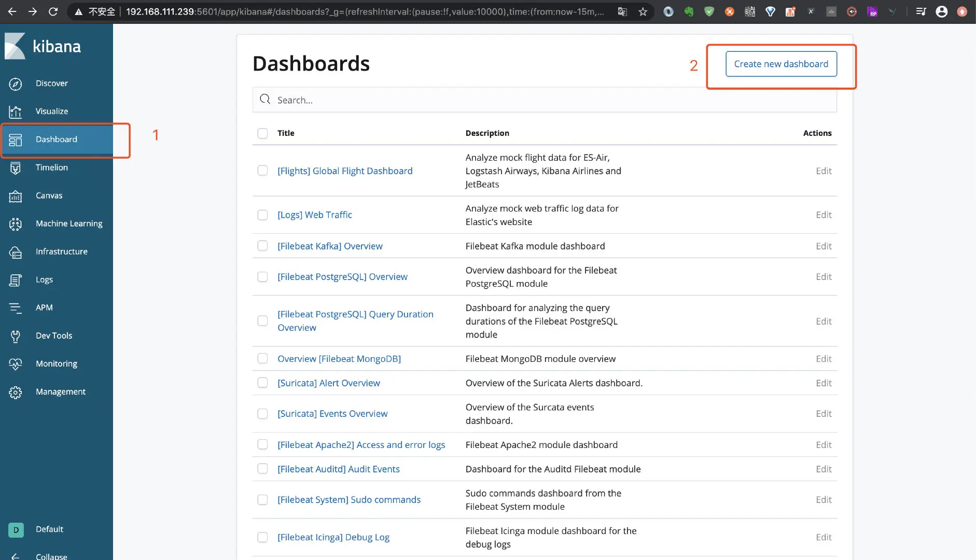This screenshot has width=976, height=560.
Task: Check the [Suricata] Events Overview checkbox
Action: tap(263, 414)
